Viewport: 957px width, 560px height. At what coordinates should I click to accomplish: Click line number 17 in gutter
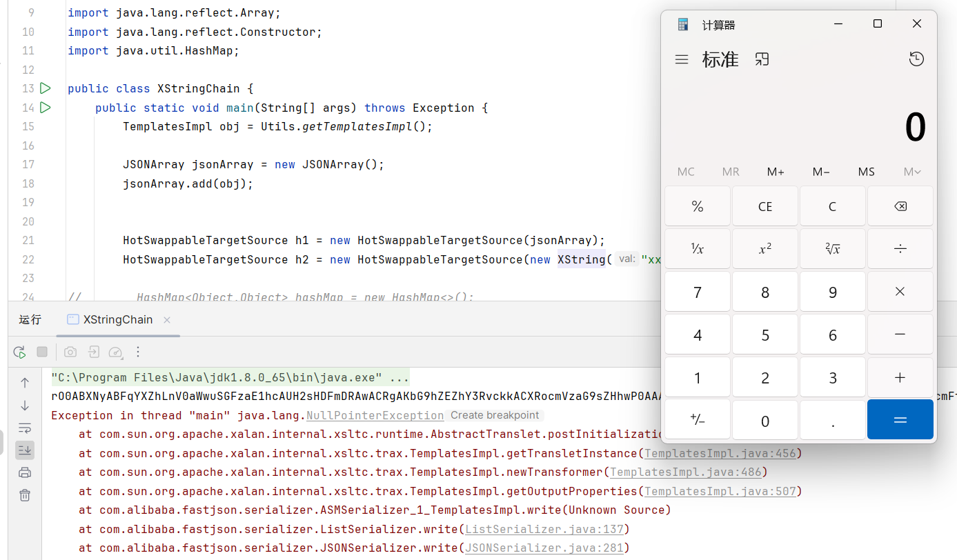tap(28, 165)
